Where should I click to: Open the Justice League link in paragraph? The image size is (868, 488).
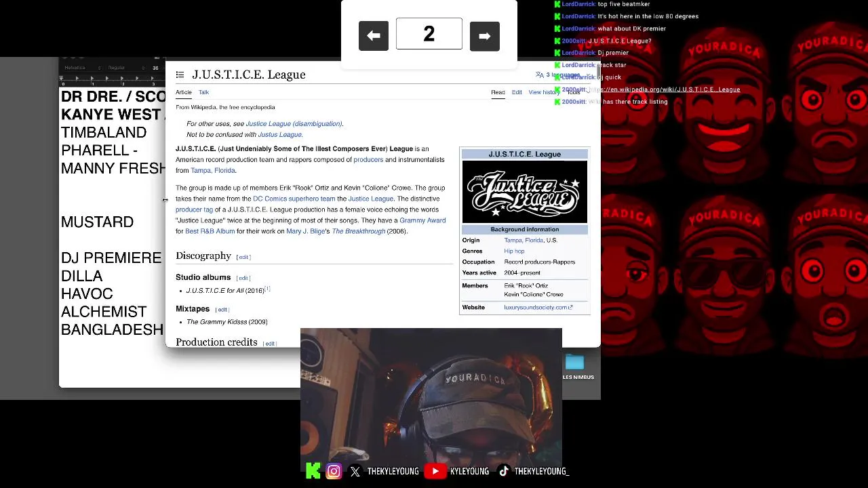(x=371, y=199)
